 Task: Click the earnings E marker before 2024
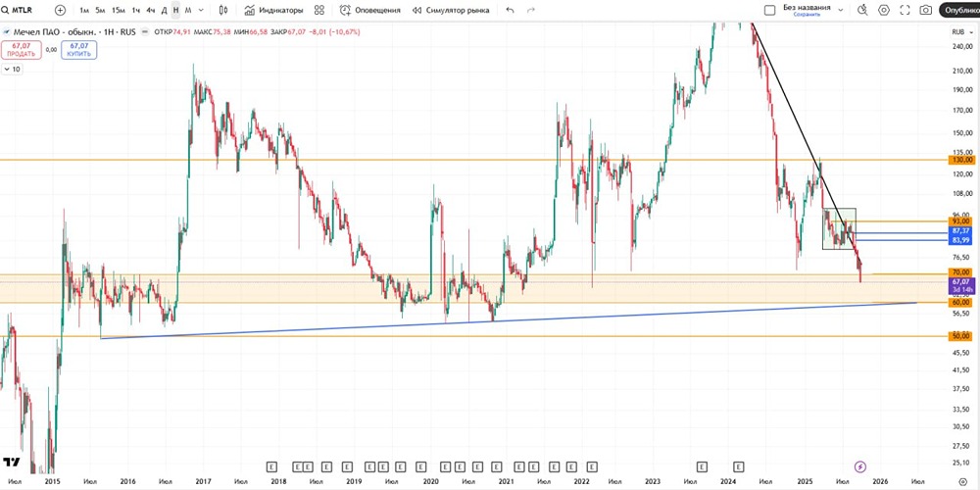702,466
